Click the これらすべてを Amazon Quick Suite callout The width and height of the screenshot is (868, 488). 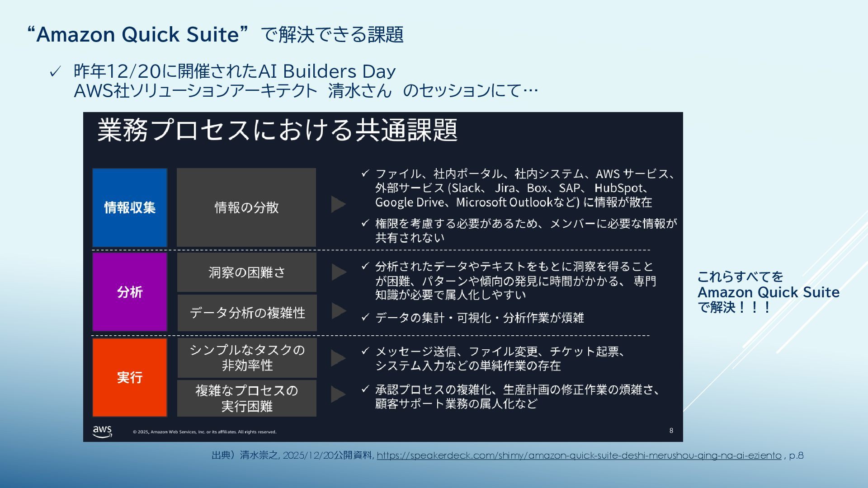click(768, 292)
